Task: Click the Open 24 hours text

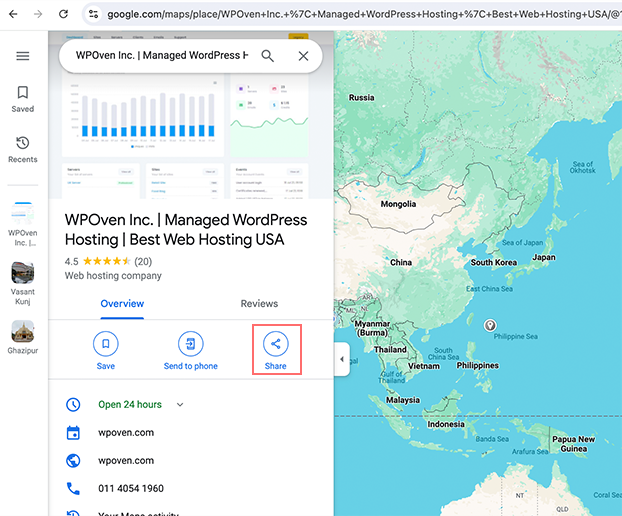Action: click(130, 405)
